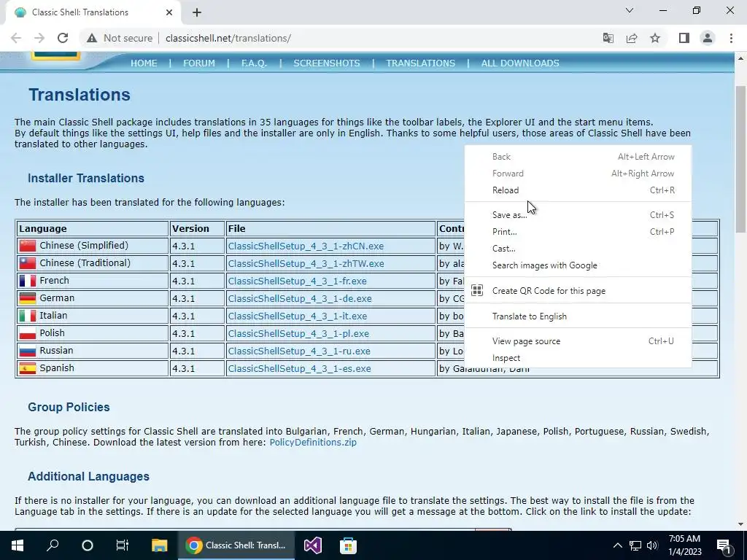Click the taskbar clock showing 7:05 AM
The image size is (747, 560).
tap(684, 545)
